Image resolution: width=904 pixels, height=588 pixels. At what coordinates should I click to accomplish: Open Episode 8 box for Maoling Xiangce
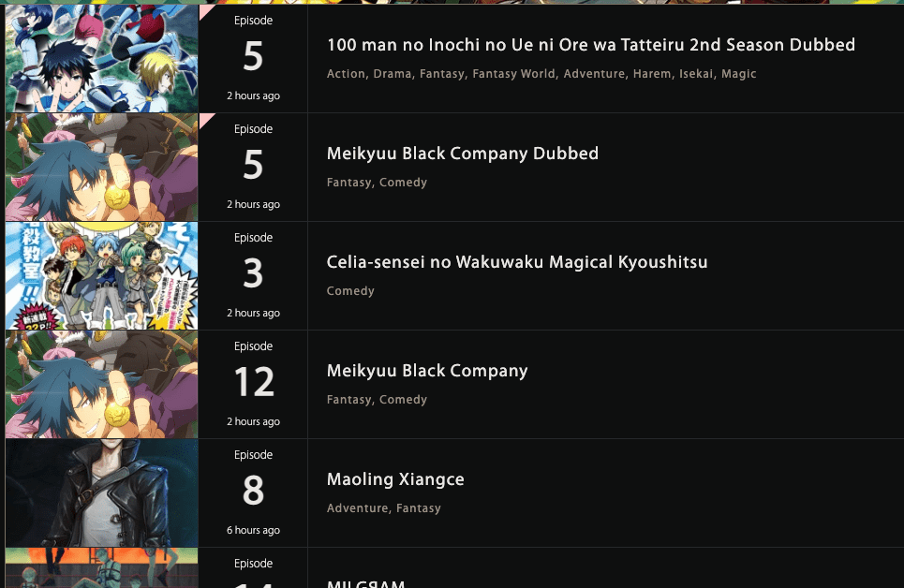[x=253, y=492]
